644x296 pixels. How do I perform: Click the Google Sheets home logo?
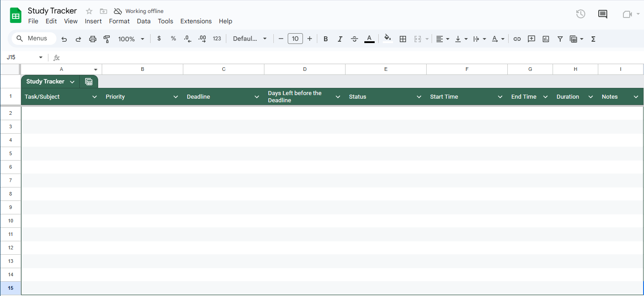[16, 15]
